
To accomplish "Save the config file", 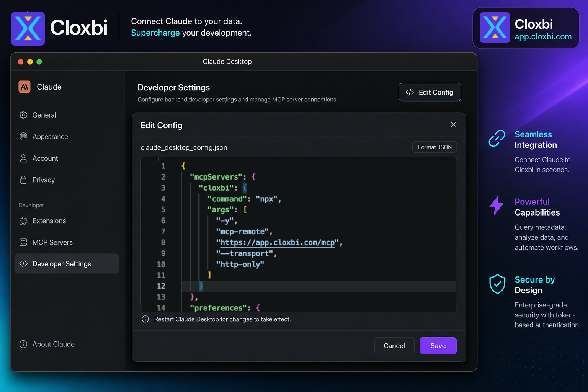I will [x=438, y=346].
